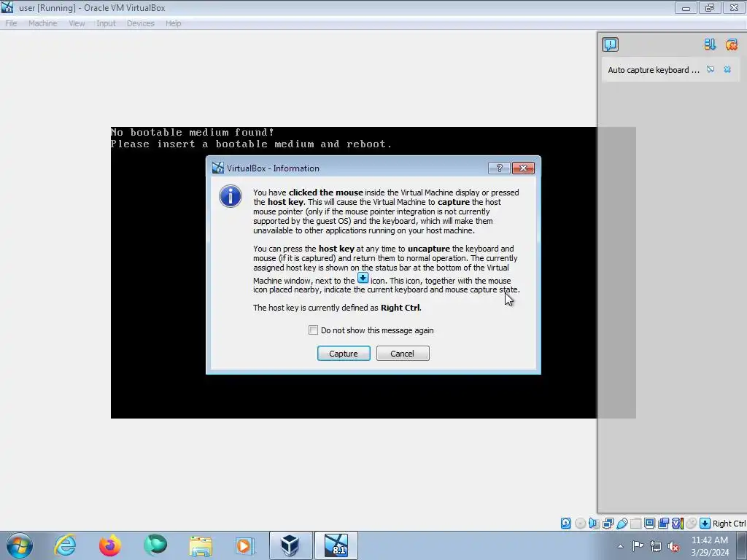This screenshot has height=560, width=747.
Task: Open the Windows Start menu
Action: pos(19,545)
